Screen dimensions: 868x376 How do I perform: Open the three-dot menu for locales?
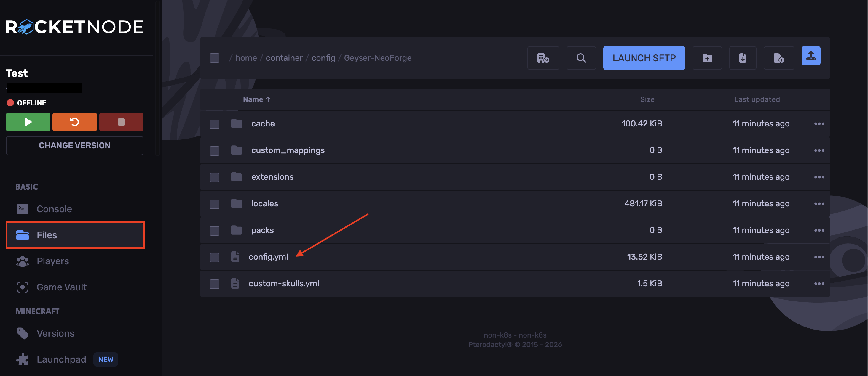coord(819,204)
